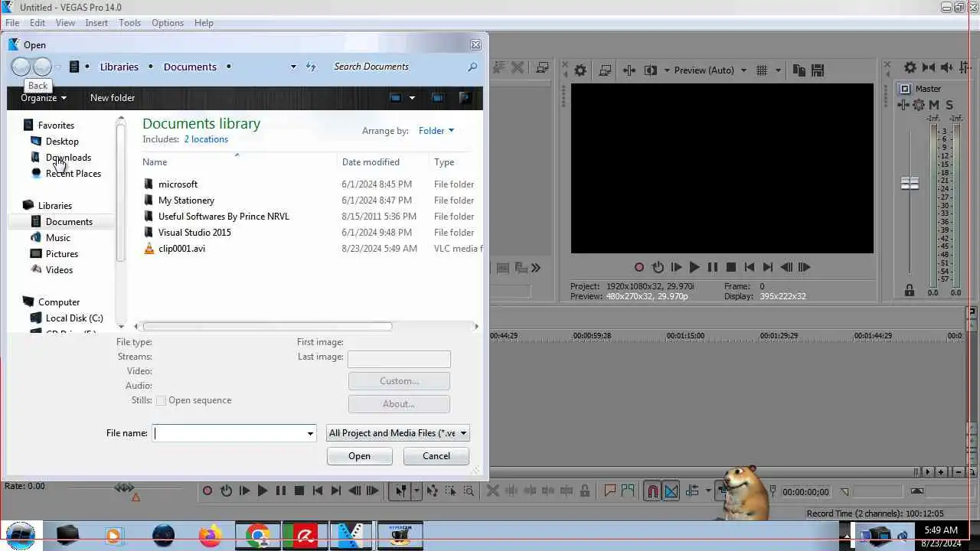The height and width of the screenshot is (551, 980).
Task: Save preview snapshot to file
Action: point(817,70)
